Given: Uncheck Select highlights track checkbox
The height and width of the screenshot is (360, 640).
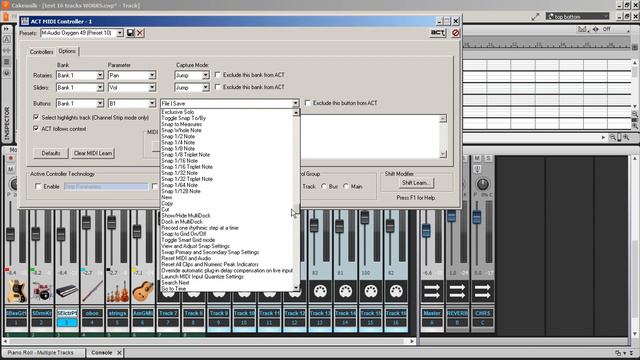Looking at the screenshot, I should pos(36,117).
